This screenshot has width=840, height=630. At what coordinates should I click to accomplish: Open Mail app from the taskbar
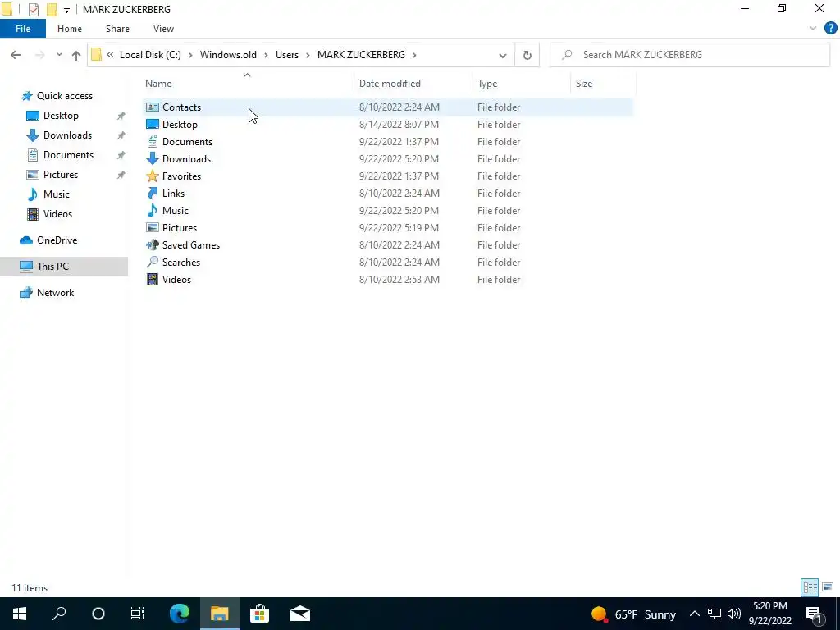pos(300,614)
